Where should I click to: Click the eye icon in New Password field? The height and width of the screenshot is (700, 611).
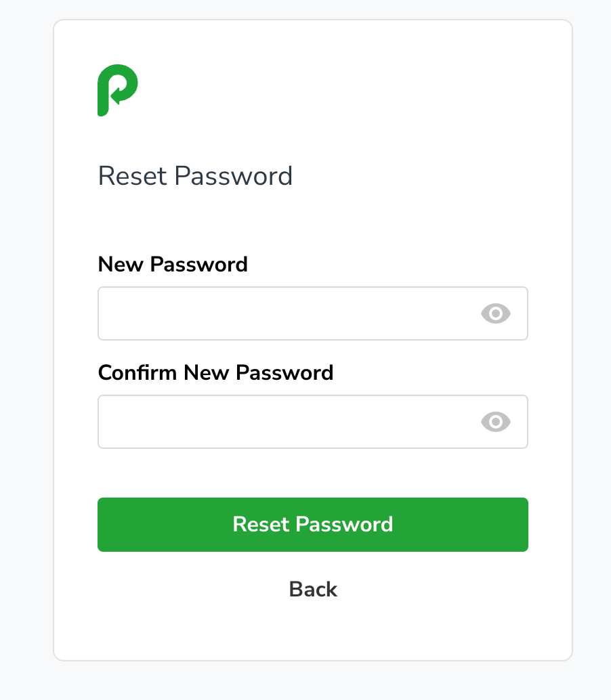pos(495,313)
